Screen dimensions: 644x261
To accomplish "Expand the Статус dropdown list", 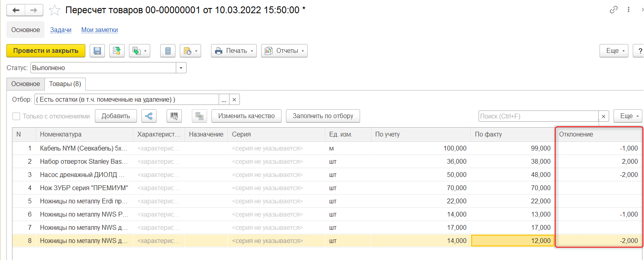I will tap(181, 68).
